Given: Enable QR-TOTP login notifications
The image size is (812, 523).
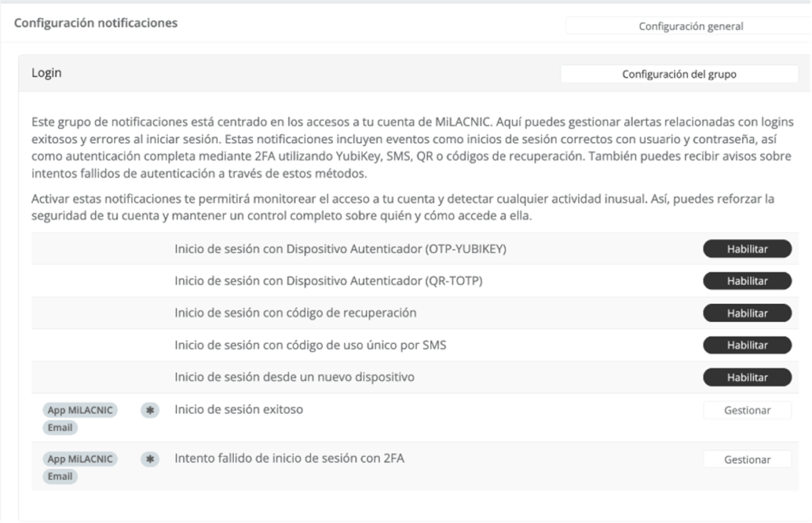Looking at the screenshot, I should [x=746, y=281].
